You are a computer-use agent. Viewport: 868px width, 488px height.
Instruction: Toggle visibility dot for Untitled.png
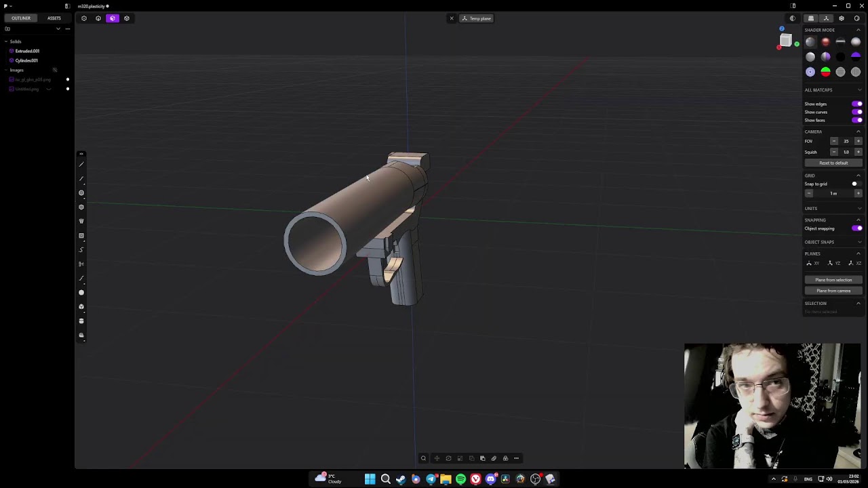pyautogui.click(x=67, y=89)
